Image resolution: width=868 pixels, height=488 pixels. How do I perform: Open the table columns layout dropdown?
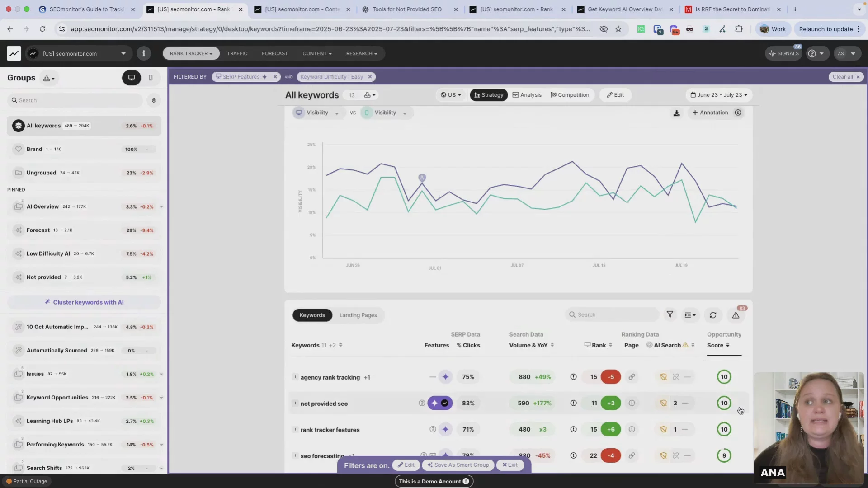pyautogui.click(x=690, y=315)
